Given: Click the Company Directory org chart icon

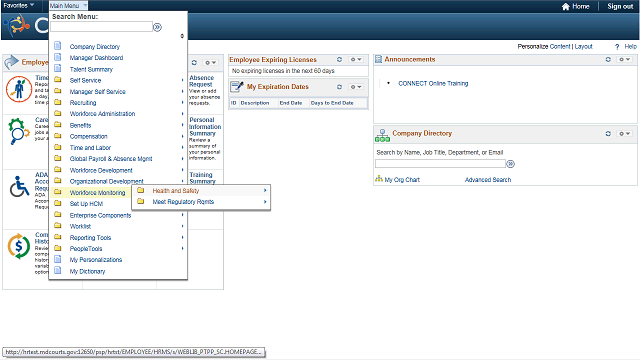Looking at the screenshot, I should click(x=382, y=135).
